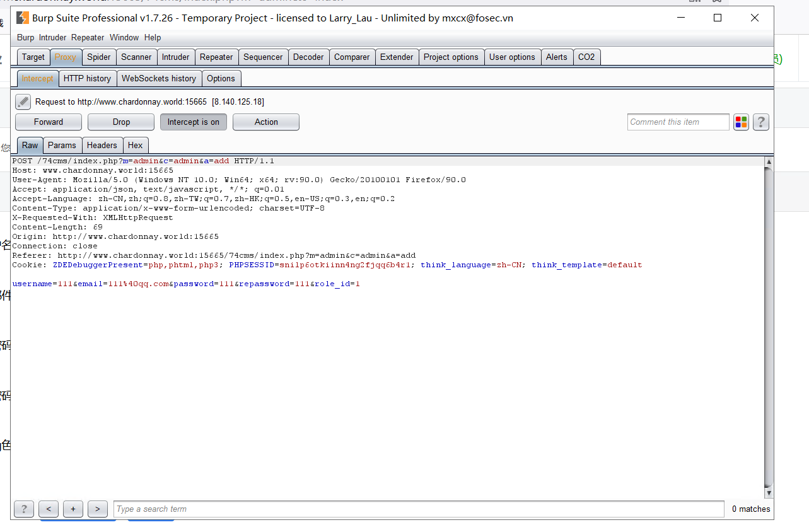This screenshot has width=809, height=532.
Task: Open the Help menu
Action: point(153,37)
